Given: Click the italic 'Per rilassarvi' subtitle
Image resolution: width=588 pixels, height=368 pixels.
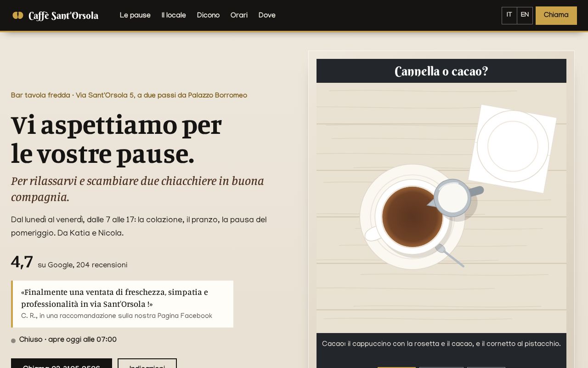Looking at the screenshot, I should coord(137,189).
